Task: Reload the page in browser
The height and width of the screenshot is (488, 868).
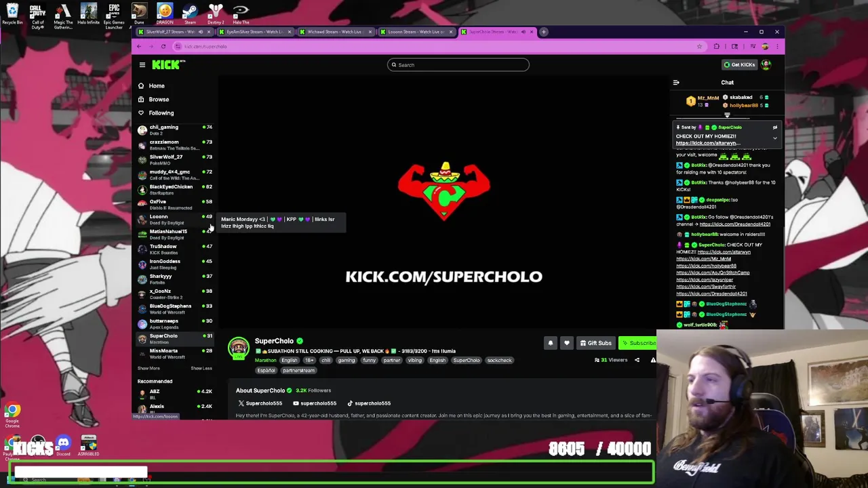Action: coord(163,46)
